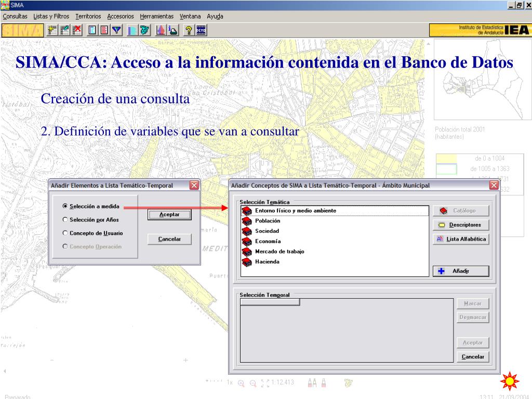Image resolution: width=532 pixels, height=399 pixels.
Task: Click the greyed Catálogo button
Action: pyautogui.click(x=461, y=211)
